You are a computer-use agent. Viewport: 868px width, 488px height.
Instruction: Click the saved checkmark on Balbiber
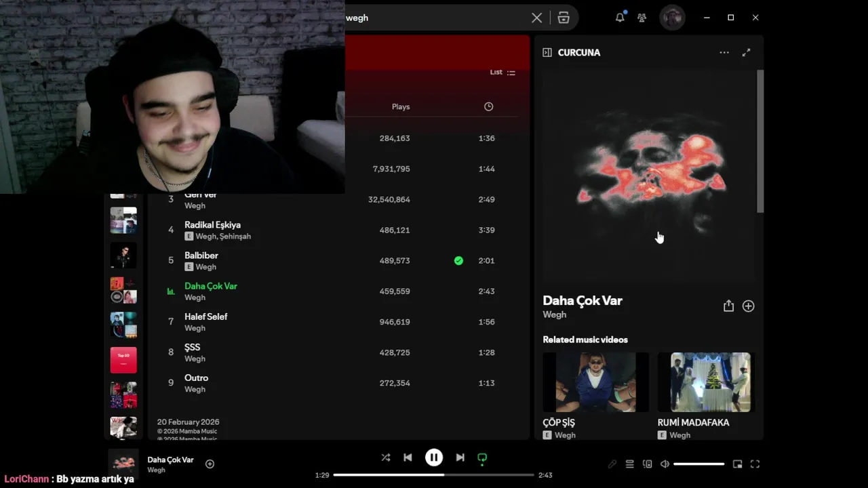pos(458,260)
